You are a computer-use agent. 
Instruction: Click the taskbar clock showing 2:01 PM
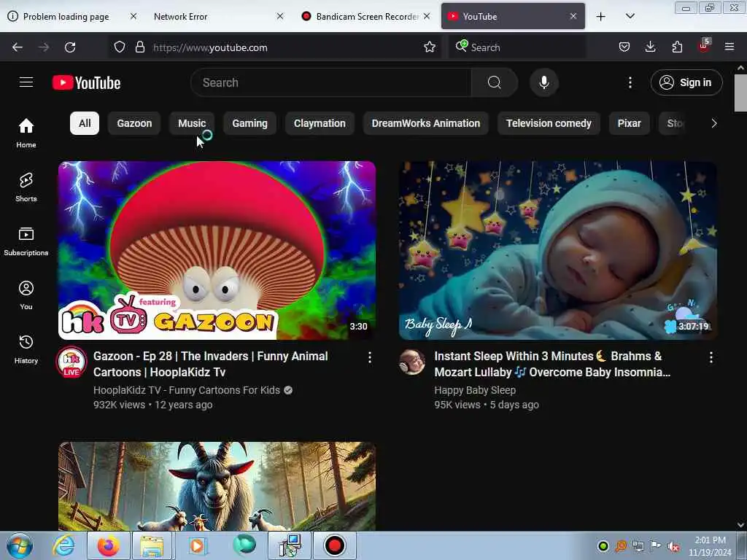(x=710, y=545)
